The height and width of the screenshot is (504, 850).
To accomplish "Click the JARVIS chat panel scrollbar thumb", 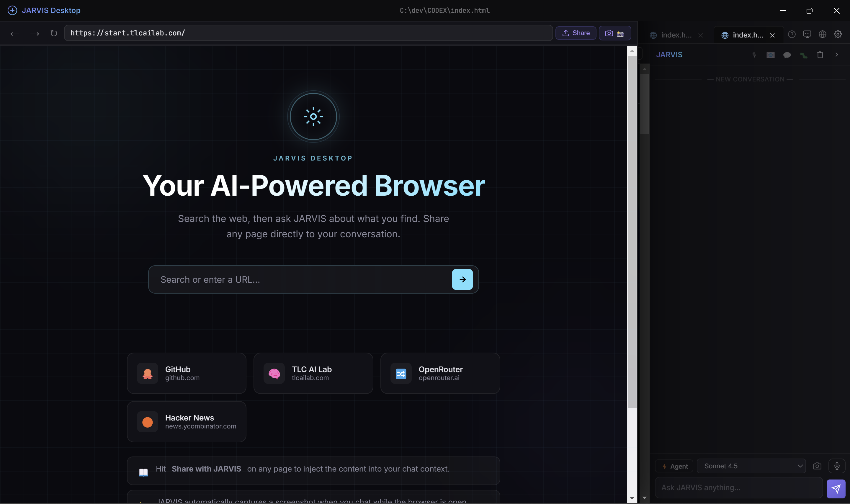I will 644,104.
